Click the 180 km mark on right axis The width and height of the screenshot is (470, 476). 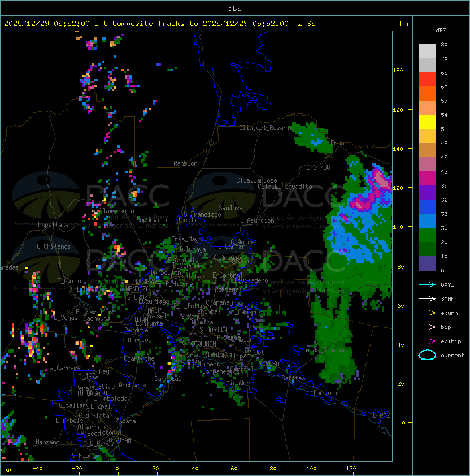pyautogui.click(x=398, y=71)
